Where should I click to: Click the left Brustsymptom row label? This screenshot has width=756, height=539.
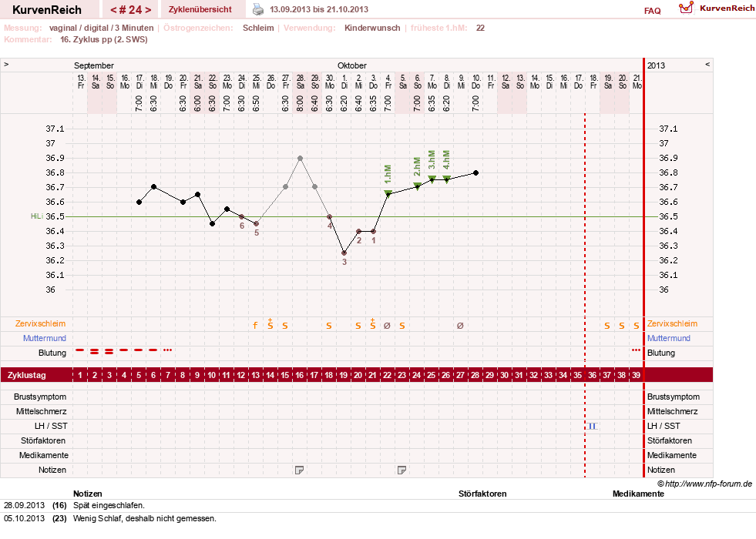tap(40, 397)
